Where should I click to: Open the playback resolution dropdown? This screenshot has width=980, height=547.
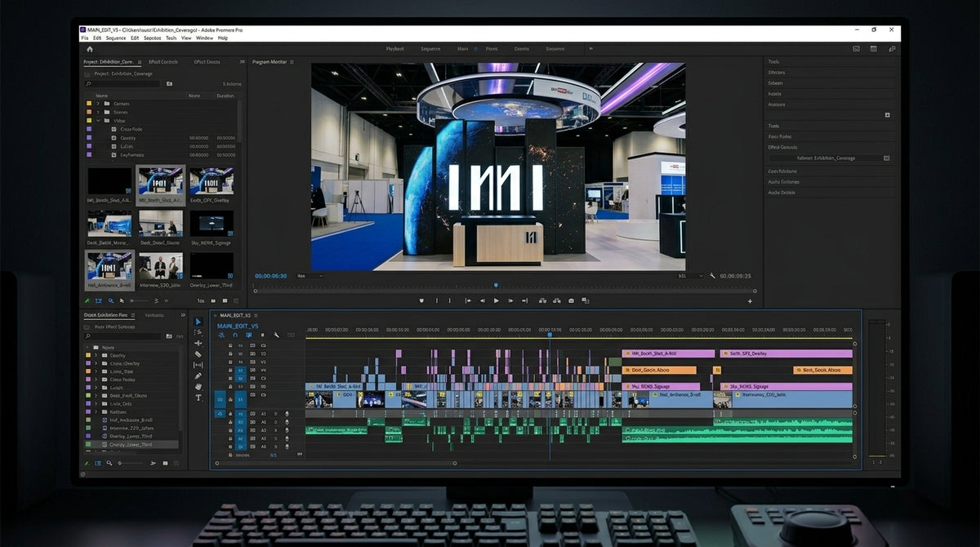coord(690,276)
